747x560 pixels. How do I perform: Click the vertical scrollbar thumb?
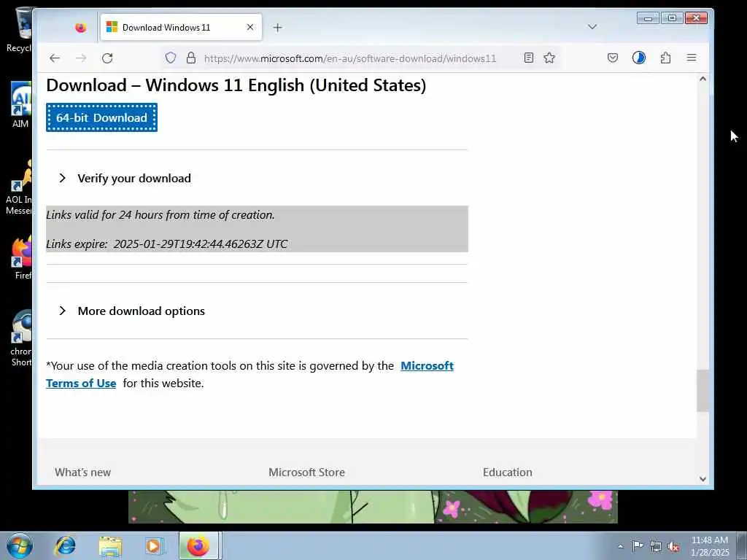(703, 391)
